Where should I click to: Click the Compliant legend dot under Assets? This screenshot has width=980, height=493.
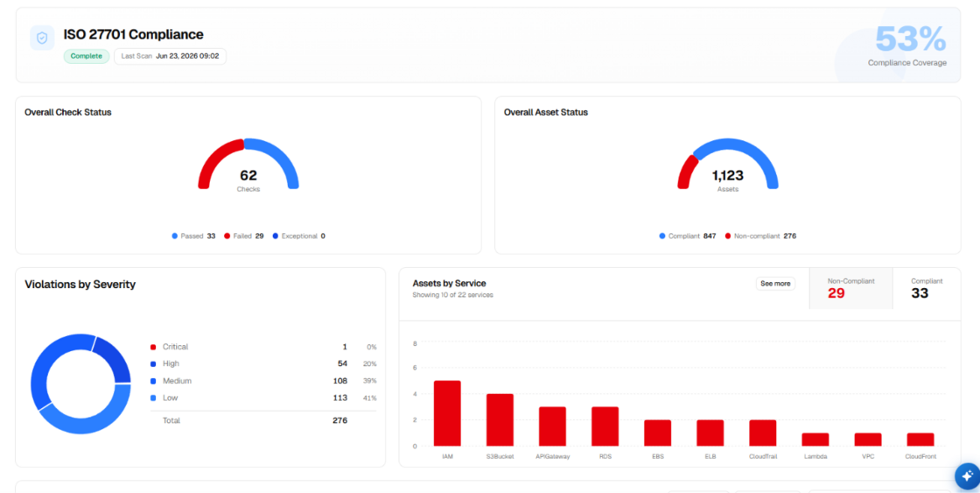click(x=662, y=236)
